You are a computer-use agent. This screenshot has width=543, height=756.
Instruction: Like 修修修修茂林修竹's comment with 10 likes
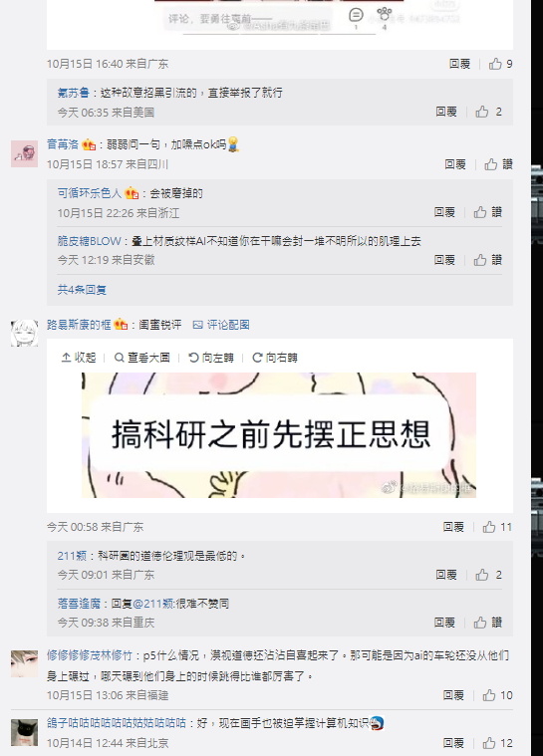click(497, 695)
